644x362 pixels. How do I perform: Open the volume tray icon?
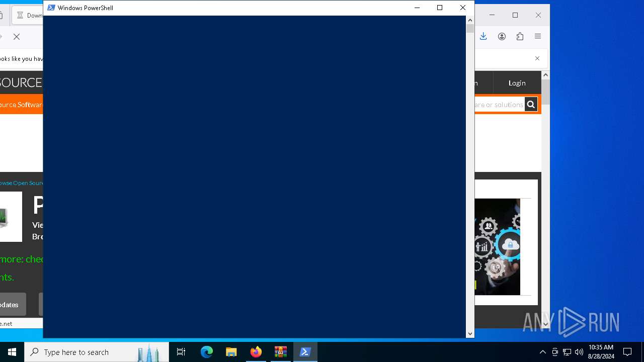tap(579, 352)
